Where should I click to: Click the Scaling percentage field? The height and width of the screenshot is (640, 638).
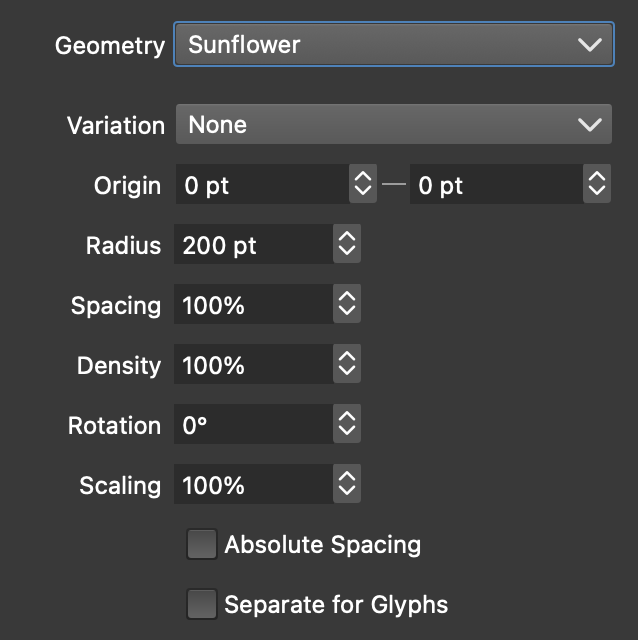[252, 485]
